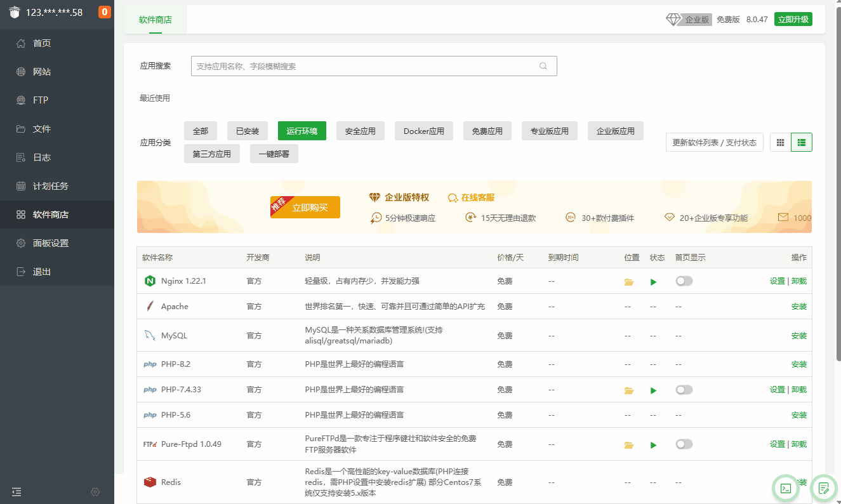Viewport: 841px width, 504px height.
Task: Click the online customer service icon
Action: click(x=453, y=197)
